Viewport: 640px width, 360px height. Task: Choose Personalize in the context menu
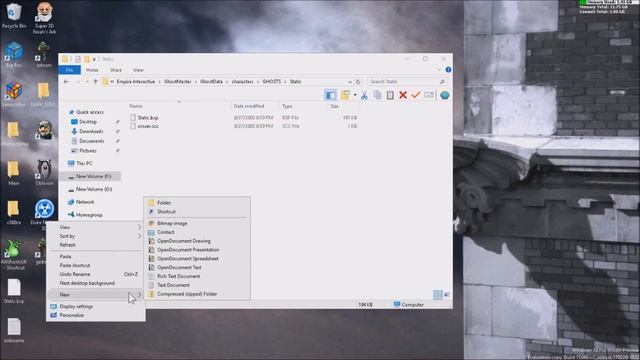(x=96, y=316)
